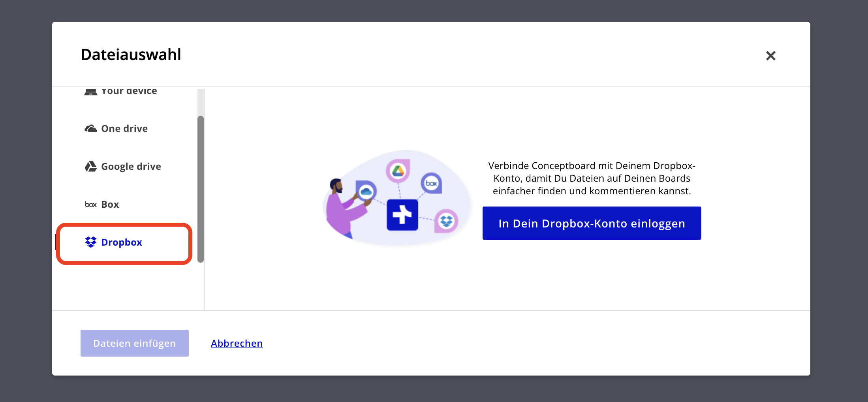Select the "Box" text label
Image resolution: width=868 pixels, height=402 pixels.
(110, 205)
